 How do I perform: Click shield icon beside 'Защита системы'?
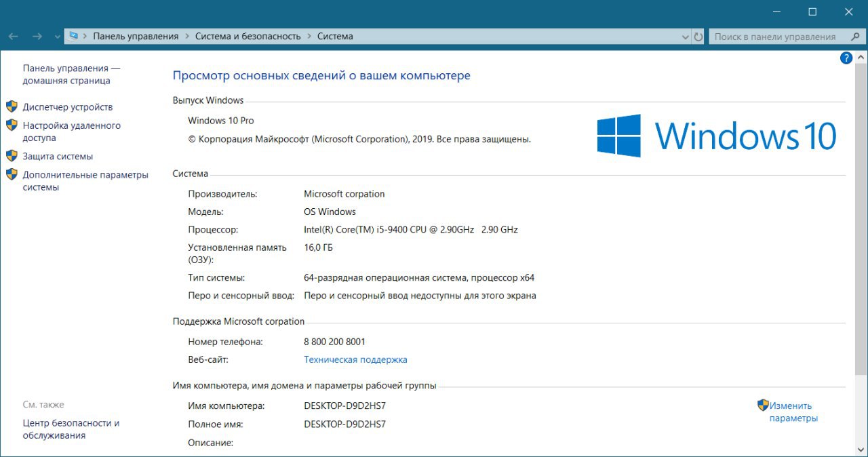[12, 156]
